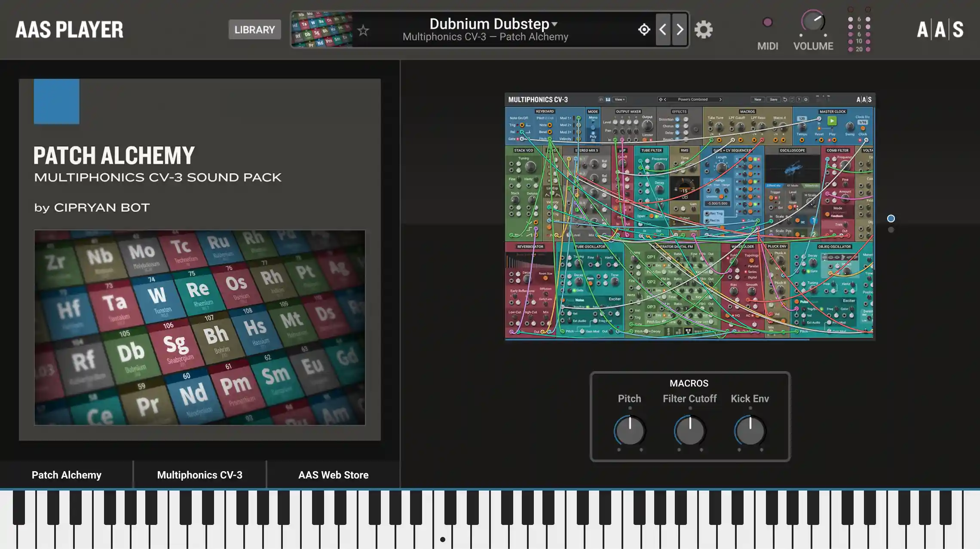The height and width of the screenshot is (549, 980).
Task: Select the second page indicator dot
Action: coord(891,230)
